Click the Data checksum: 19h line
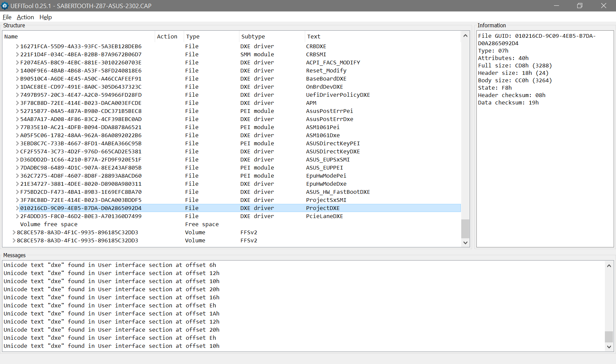This screenshot has width=616, height=364. click(x=508, y=102)
